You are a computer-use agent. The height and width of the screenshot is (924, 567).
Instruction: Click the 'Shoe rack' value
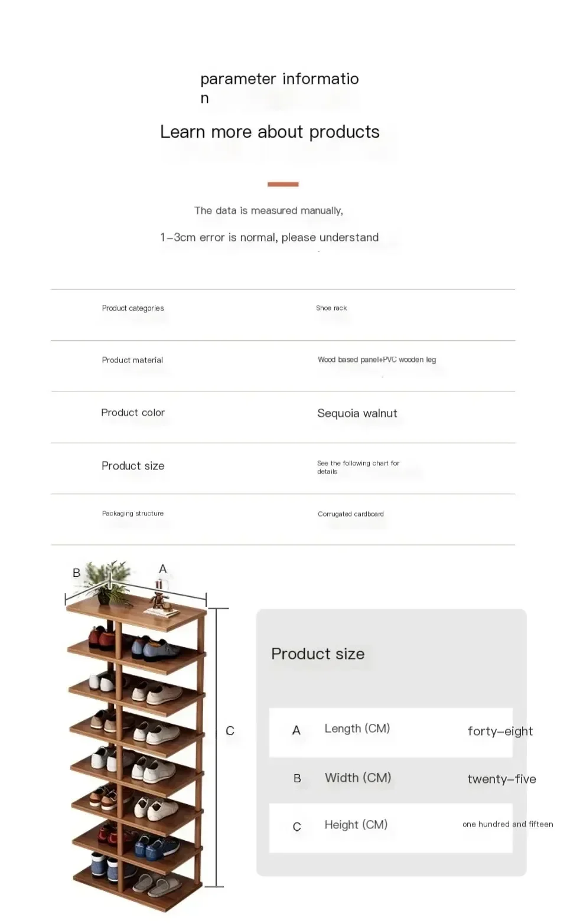click(331, 308)
